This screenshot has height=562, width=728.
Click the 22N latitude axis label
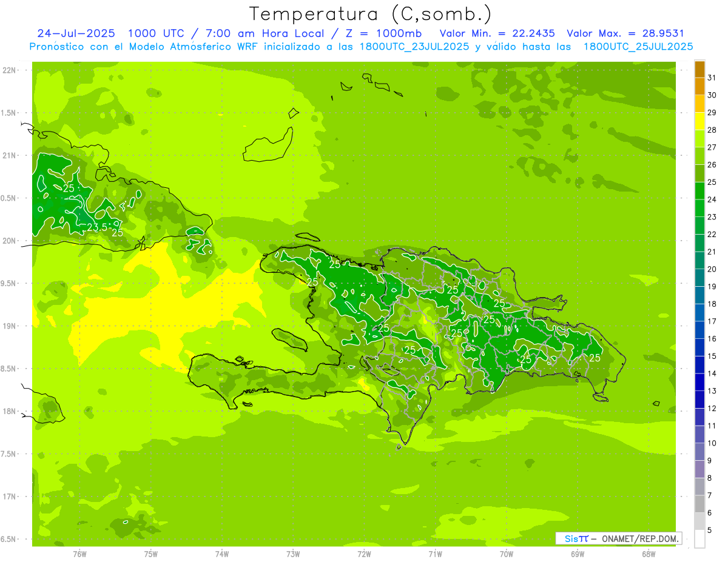click(10, 70)
